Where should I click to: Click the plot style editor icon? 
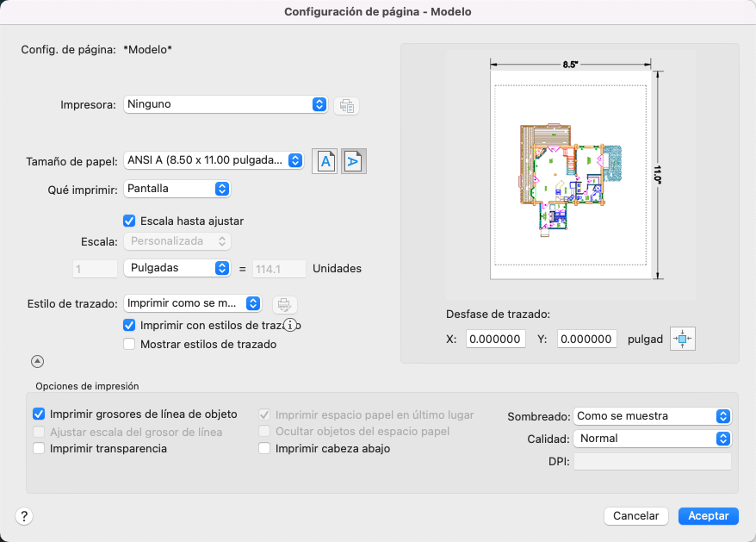(283, 303)
